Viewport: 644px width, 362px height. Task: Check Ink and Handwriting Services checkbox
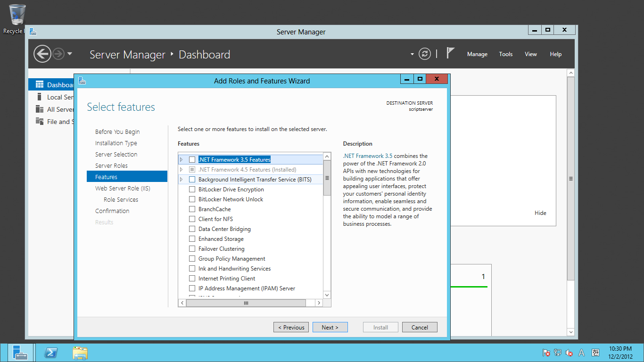click(x=192, y=269)
